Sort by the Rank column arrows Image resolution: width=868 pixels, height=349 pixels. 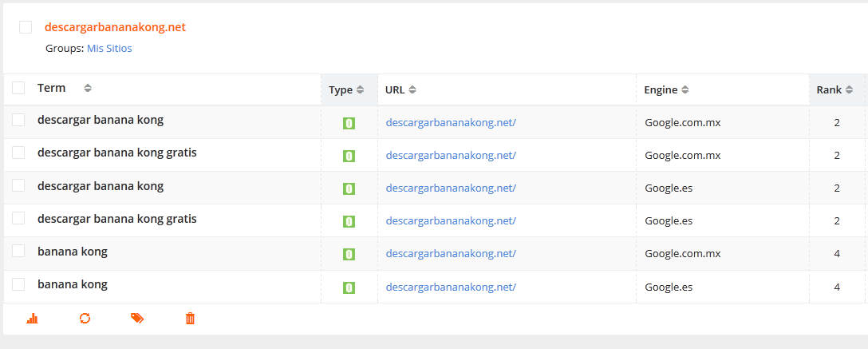click(849, 89)
